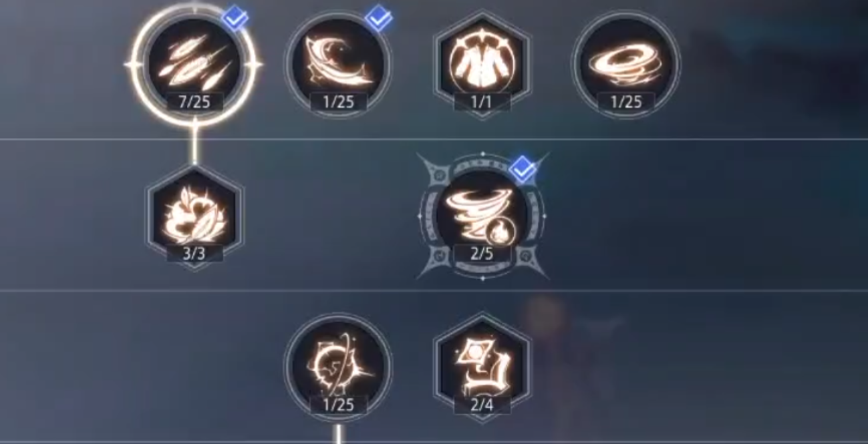Click the 3/3 level label
This screenshot has height=444, width=868.
(x=194, y=254)
